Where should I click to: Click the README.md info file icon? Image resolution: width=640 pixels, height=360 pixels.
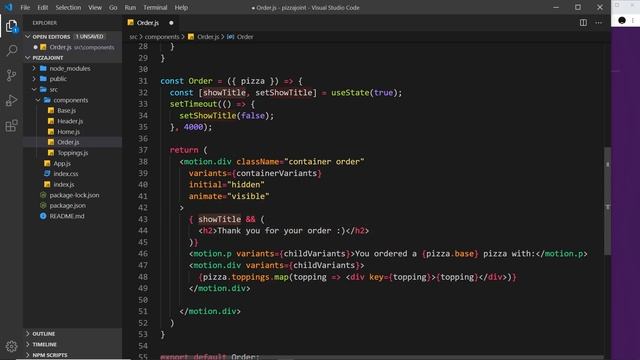(x=43, y=216)
